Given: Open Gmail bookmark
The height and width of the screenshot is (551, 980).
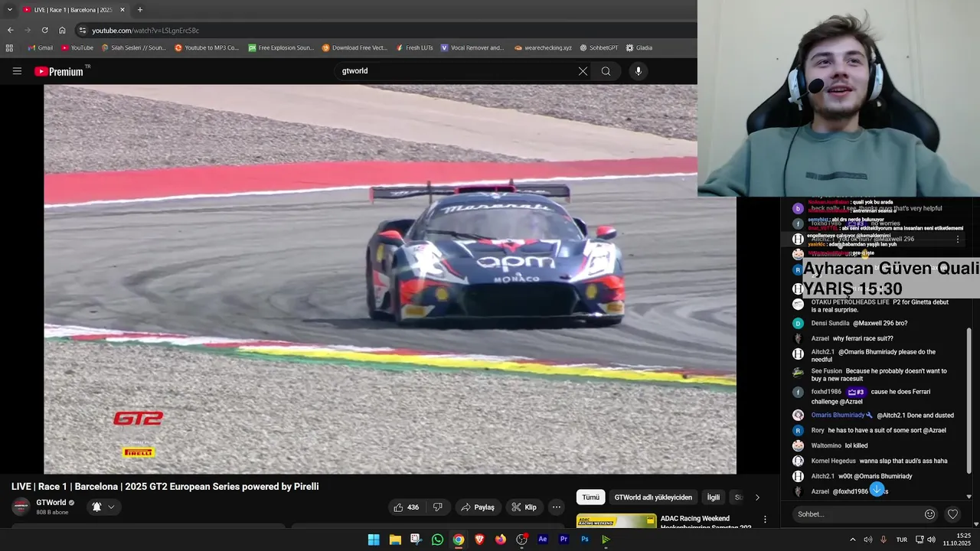Looking at the screenshot, I should (x=40, y=47).
